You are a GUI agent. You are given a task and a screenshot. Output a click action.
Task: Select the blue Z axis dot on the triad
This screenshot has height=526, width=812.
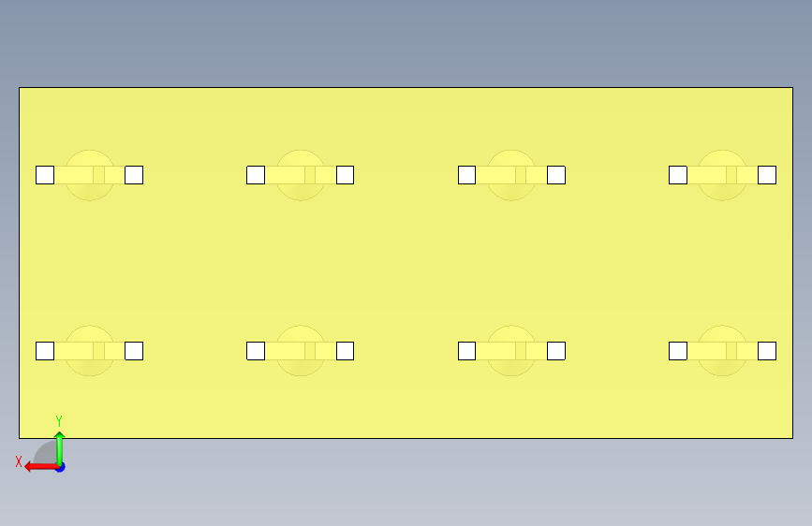click(x=61, y=467)
